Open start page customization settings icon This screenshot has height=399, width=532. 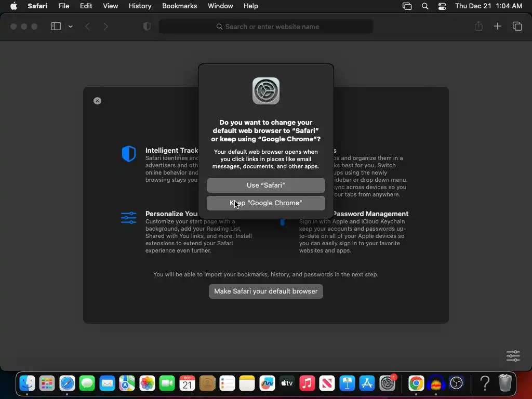tap(513, 356)
